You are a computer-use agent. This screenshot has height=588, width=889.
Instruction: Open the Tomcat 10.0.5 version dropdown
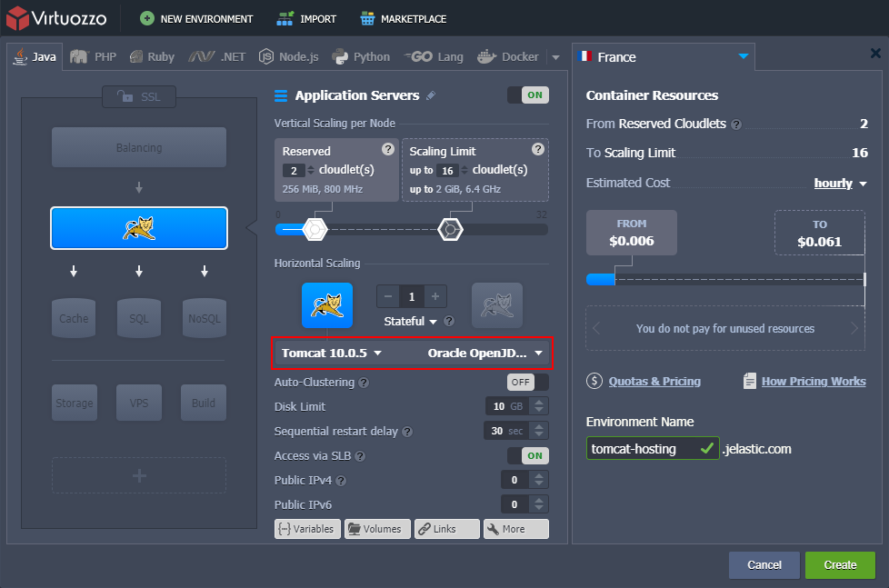(332, 354)
